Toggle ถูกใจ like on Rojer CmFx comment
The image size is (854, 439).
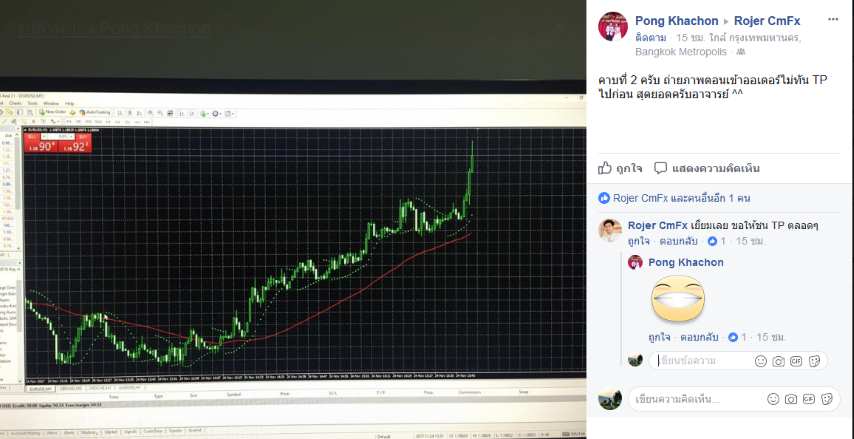638,241
